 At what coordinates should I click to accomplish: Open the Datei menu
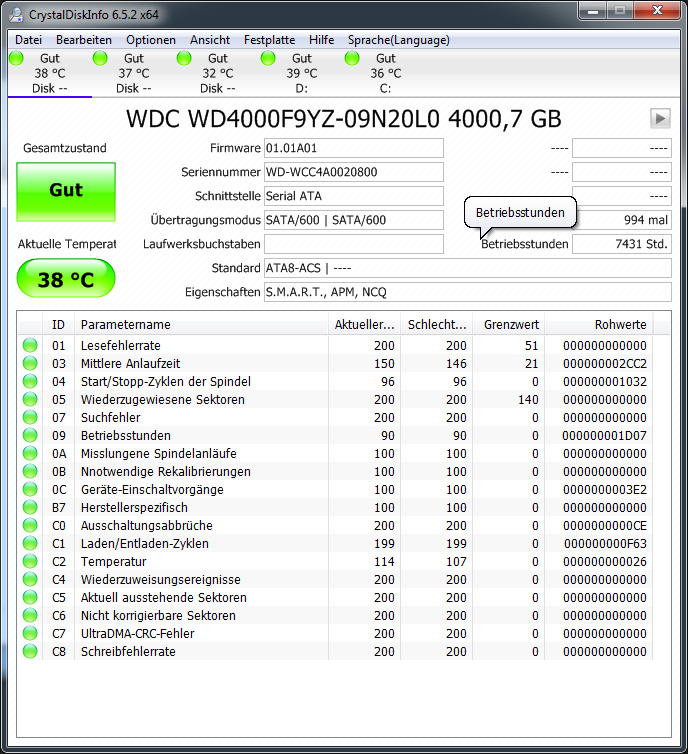(28, 40)
